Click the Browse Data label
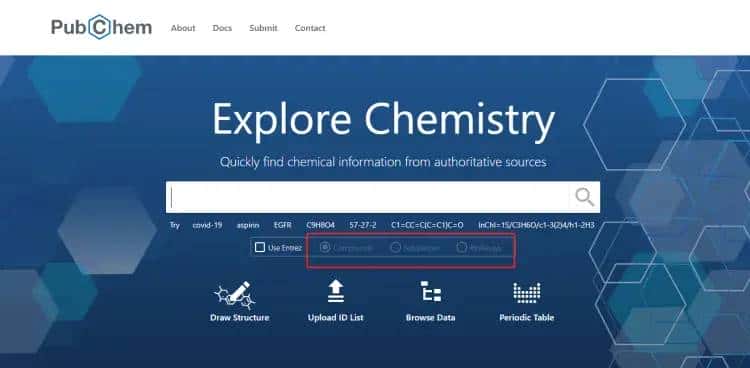The image size is (750, 368). click(430, 317)
